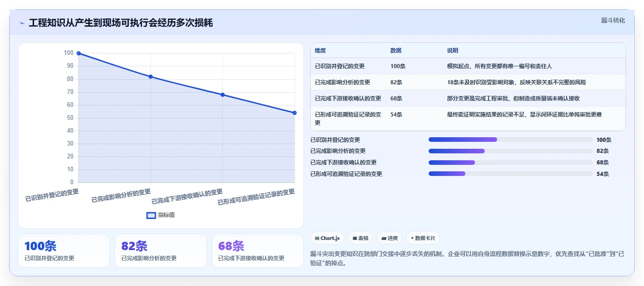Open the 68条 stat card
Screen dimensions: 644x286
(257, 251)
